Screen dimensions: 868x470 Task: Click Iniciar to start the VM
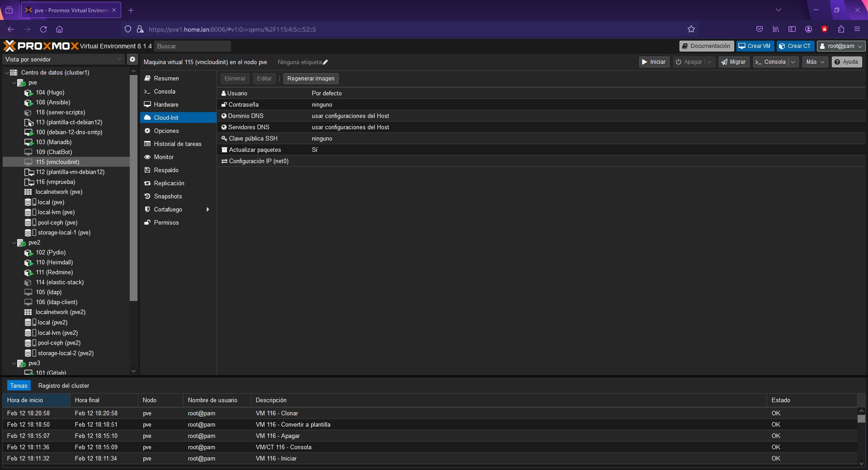[654, 62]
